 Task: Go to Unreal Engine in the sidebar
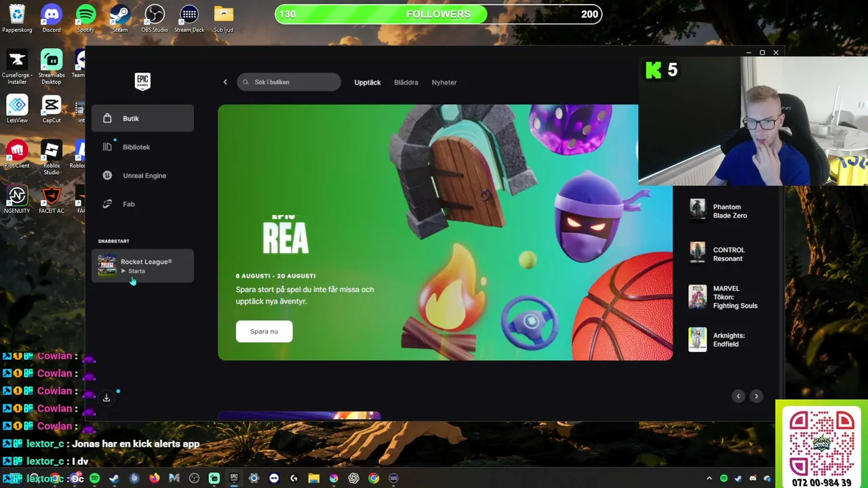tap(142, 176)
